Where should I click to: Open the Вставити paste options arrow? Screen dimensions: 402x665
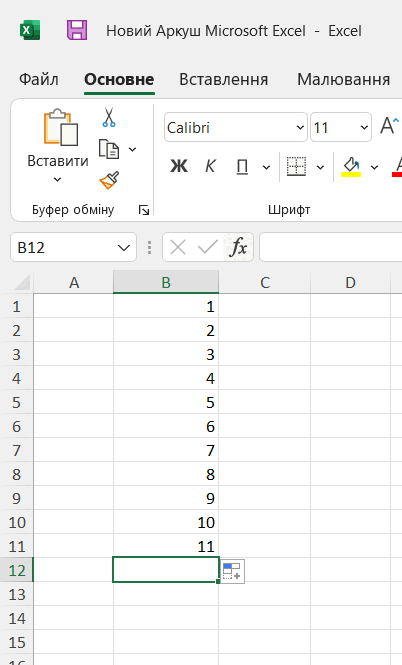57,180
